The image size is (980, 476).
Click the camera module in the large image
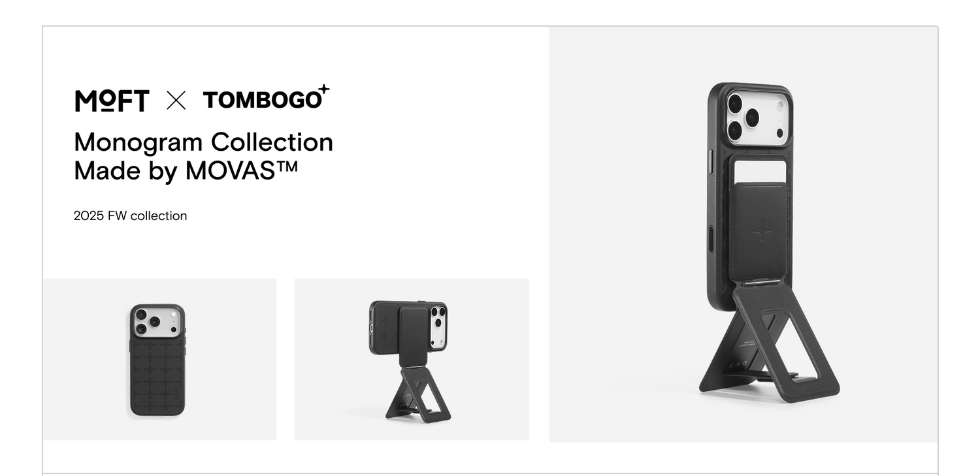757,118
